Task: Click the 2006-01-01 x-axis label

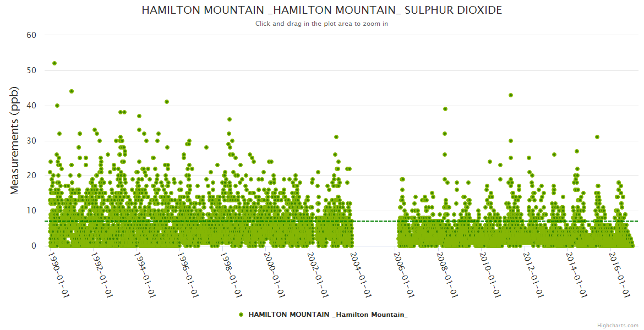Action: tap(404, 274)
